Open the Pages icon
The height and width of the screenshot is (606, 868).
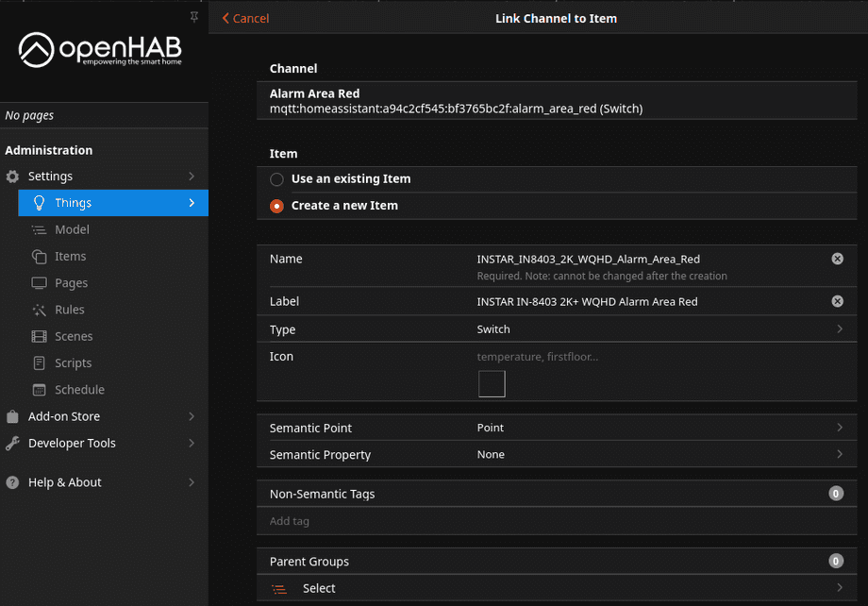tap(42, 282)
